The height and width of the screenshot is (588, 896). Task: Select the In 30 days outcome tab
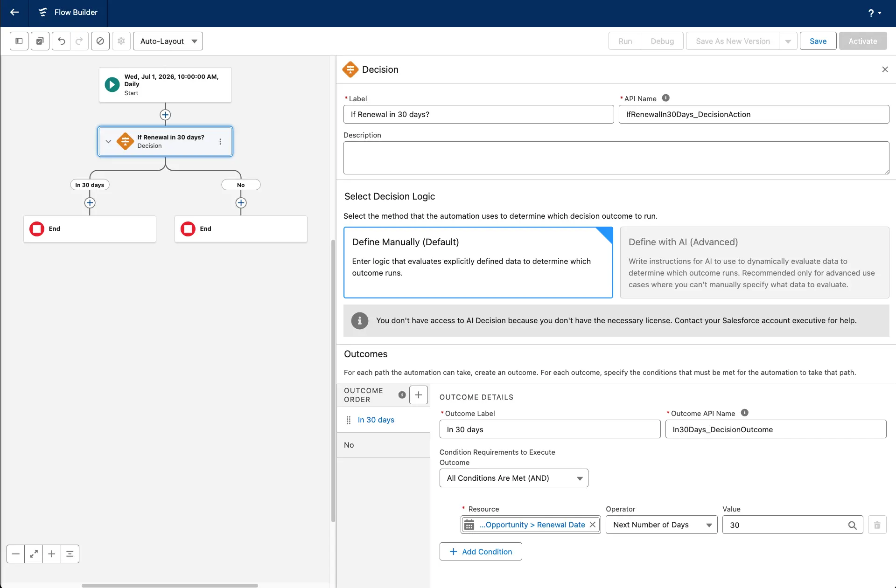[x=384, y=420]
